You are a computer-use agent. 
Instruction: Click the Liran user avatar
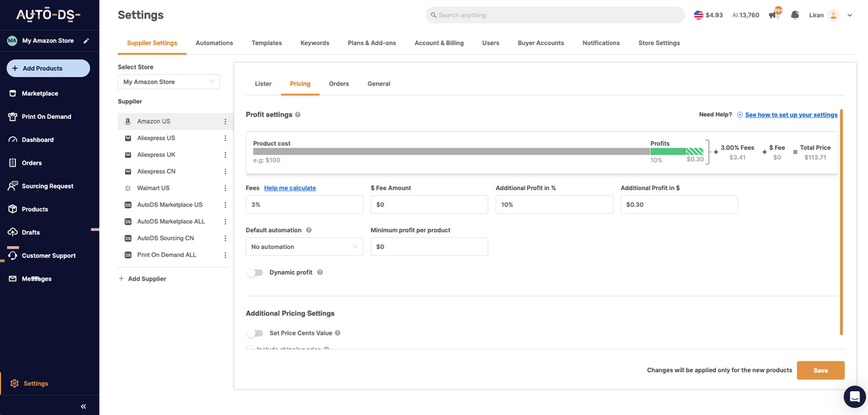point(833,14)
